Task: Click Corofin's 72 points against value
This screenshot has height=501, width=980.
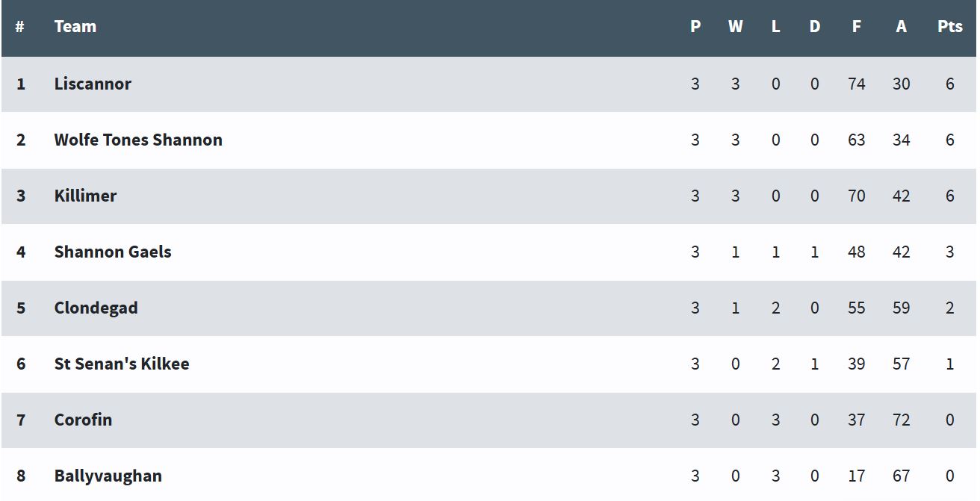Action: coord(902,420)
